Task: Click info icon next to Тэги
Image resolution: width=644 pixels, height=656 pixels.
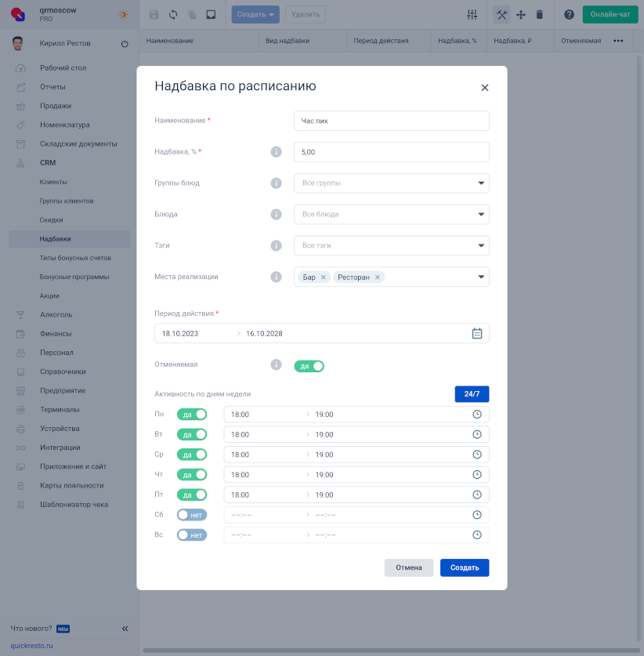Action: coord(276,245)
